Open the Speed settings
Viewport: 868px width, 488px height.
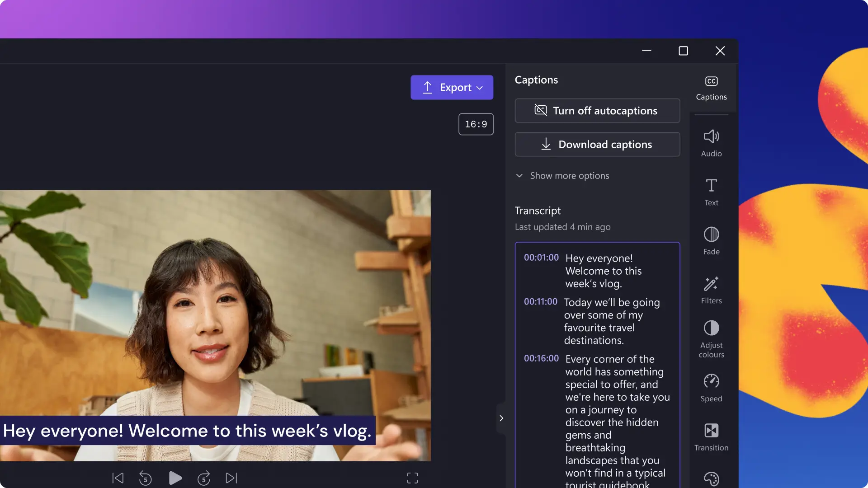pyautogui.click(x=711, y=388)
